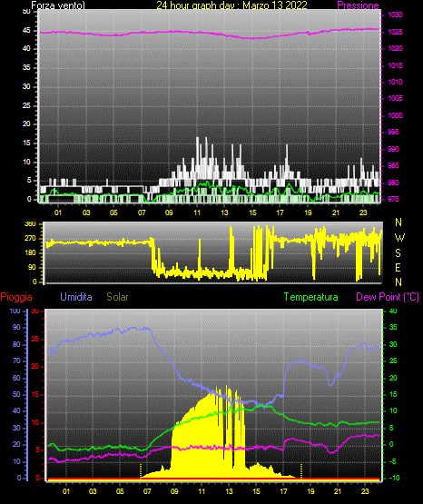
Task: Click the Solar legend label
Action: [x=118, y=297]
